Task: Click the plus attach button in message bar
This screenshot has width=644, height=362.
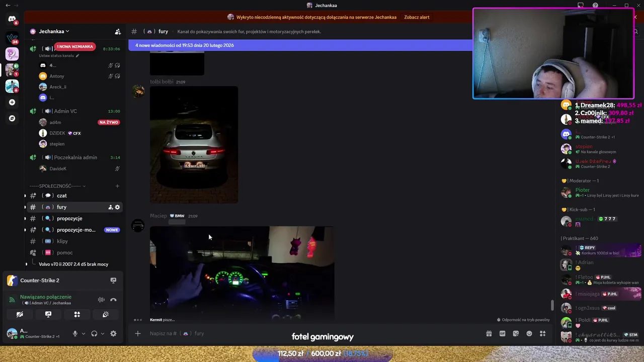Action: click(x=138, y=333)
